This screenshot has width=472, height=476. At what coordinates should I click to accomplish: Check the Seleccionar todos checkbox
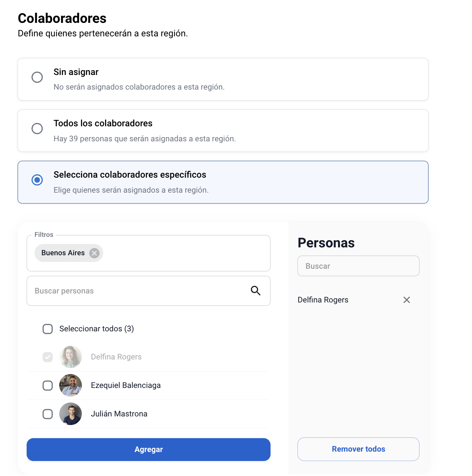[48, 329]
